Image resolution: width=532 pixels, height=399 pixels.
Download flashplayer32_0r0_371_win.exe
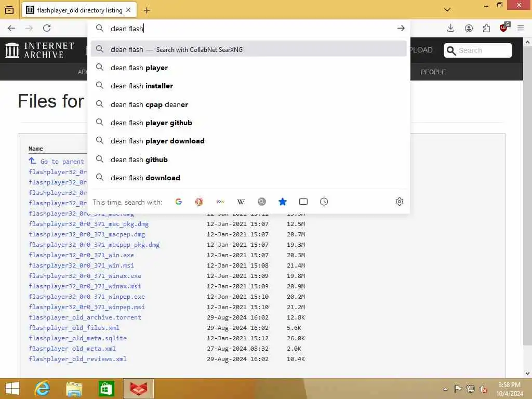click(82, 255)
